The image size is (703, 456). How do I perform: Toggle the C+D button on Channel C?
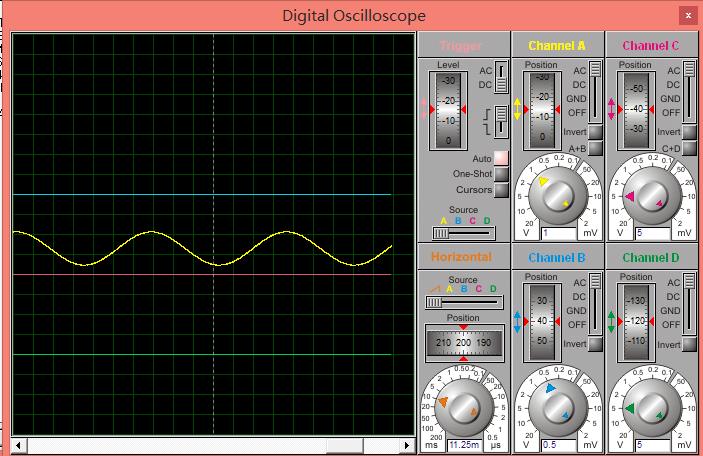690,148
